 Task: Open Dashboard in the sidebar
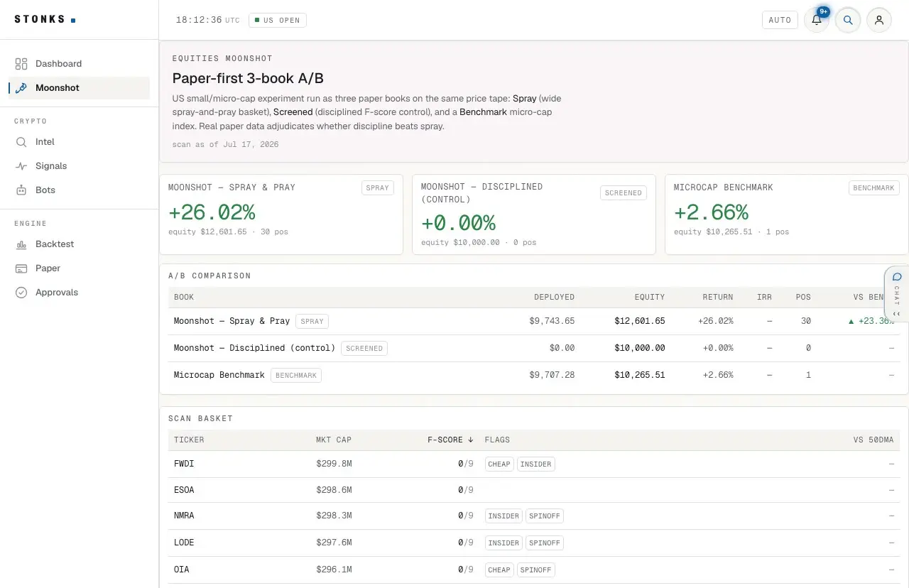tap(79, 64)
